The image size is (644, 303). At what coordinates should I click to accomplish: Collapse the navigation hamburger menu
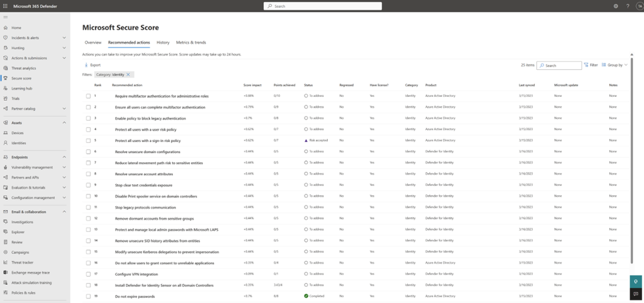tap(5, 17)
